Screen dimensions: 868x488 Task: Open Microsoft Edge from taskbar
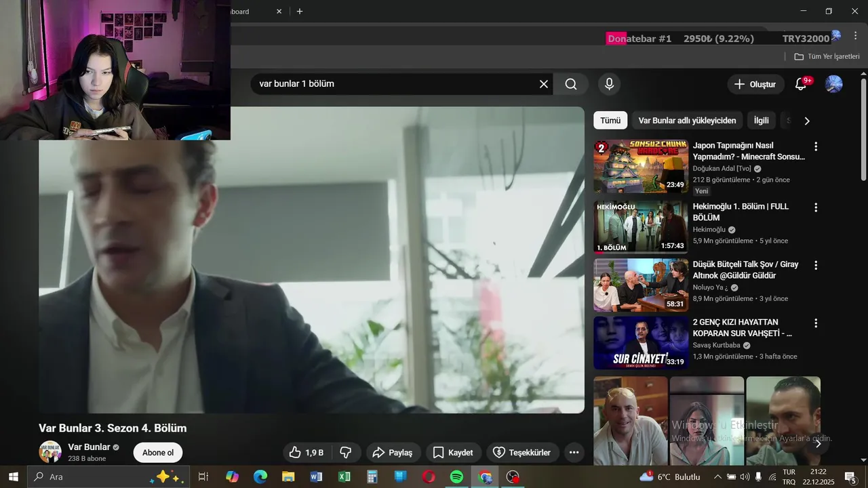tap(260, 476)
